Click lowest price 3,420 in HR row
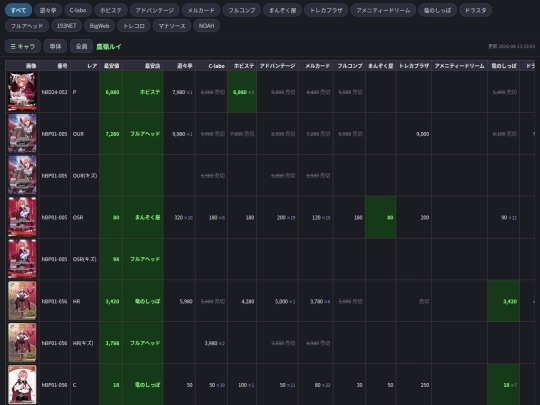Image resolution: width=540 pixels, height=405 pixels. point(112,301)
